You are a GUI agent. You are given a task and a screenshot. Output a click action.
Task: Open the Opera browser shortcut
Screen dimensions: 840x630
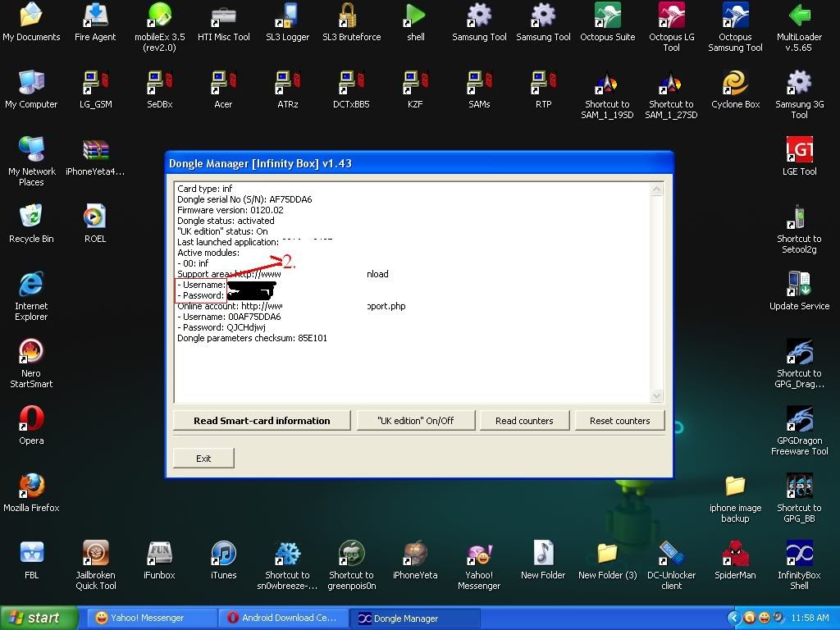coord(31,426)
